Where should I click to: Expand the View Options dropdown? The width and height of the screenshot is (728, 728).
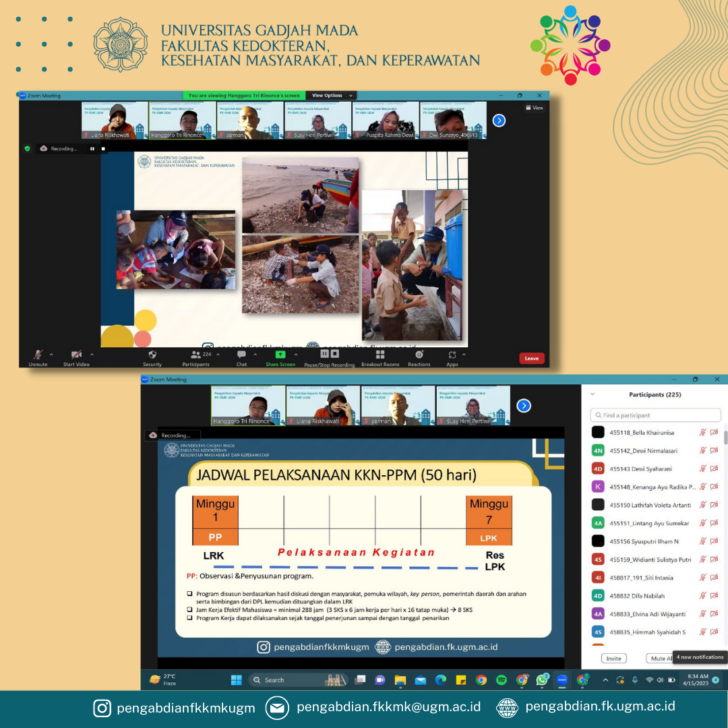[x=330, y=96]
